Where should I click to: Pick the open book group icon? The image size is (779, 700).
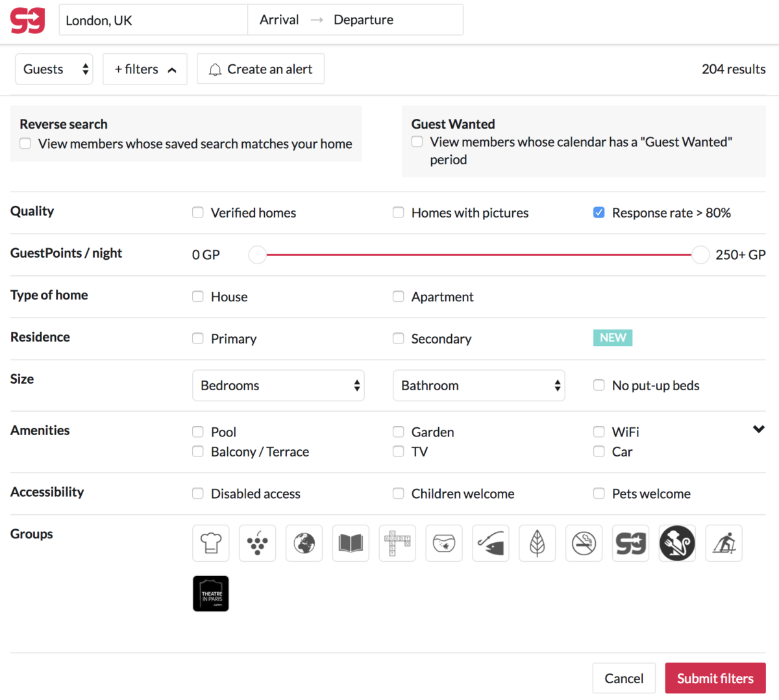point(351,543)
